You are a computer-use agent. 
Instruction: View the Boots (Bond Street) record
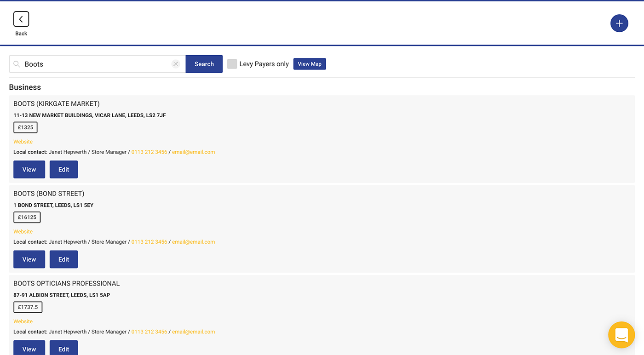(29, 259)
